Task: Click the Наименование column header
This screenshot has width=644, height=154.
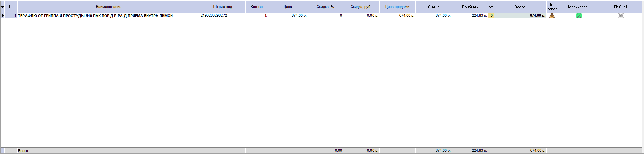Action: (x=109, y=7)
